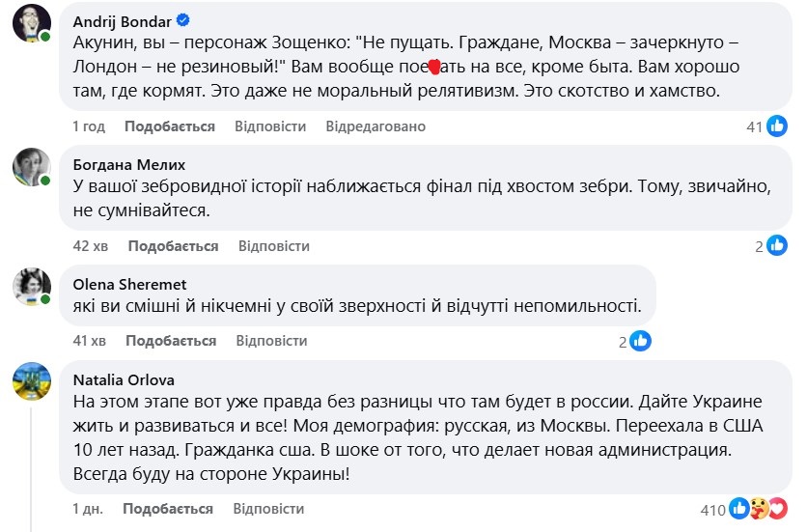The height and width of the screenshot is (532, 807).
Task: Like Andrij Bondar's comment with Подобається
Action: pos(169,126)
